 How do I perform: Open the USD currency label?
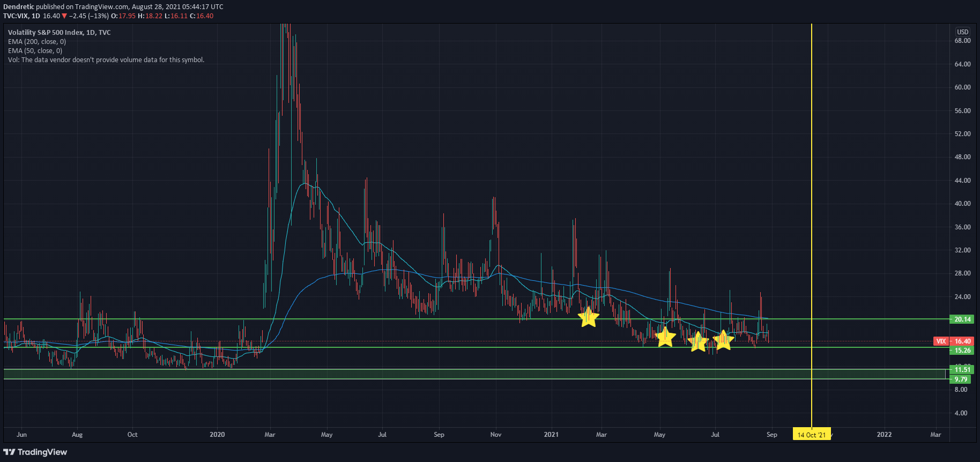[x=963, y=32]
